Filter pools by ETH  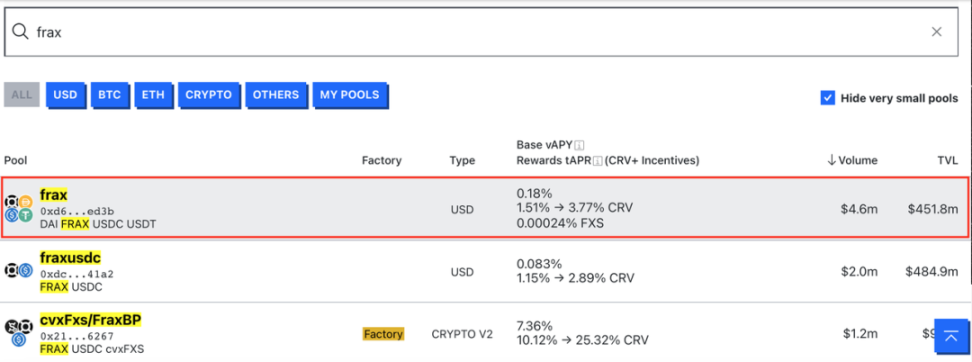coord(153,95)
